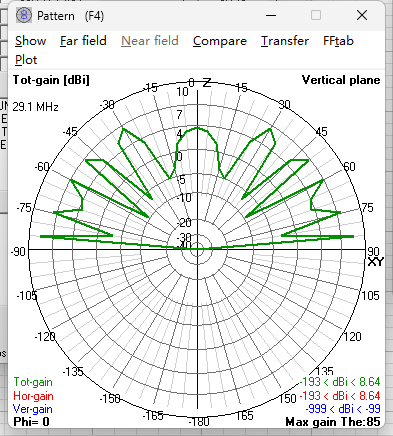Click the Pattern (F4) title bar text
The height and width of the screenshot is (436, 393).
coord(70,16)
